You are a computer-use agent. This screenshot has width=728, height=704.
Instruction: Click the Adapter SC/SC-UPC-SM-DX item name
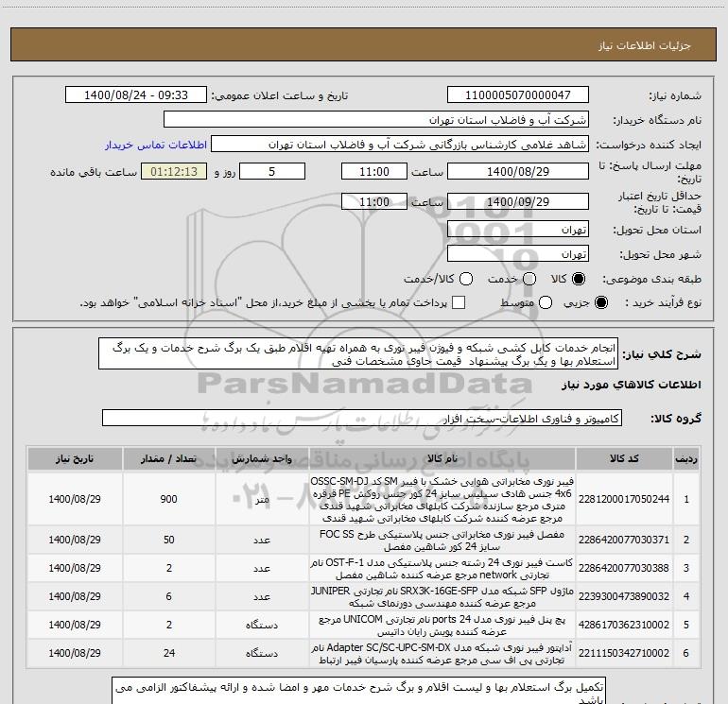[x=442, y=653]
